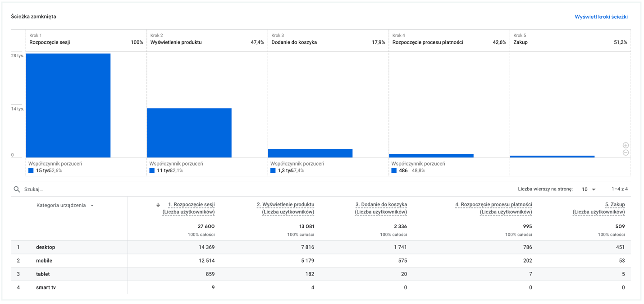
Task: Click the chart zoom out minus icon
Action: (x=626, y=153)
